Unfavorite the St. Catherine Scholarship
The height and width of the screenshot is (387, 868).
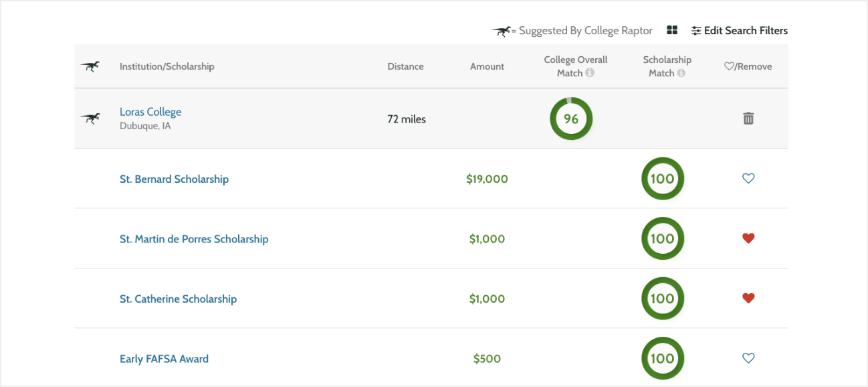tap(748, 298)
